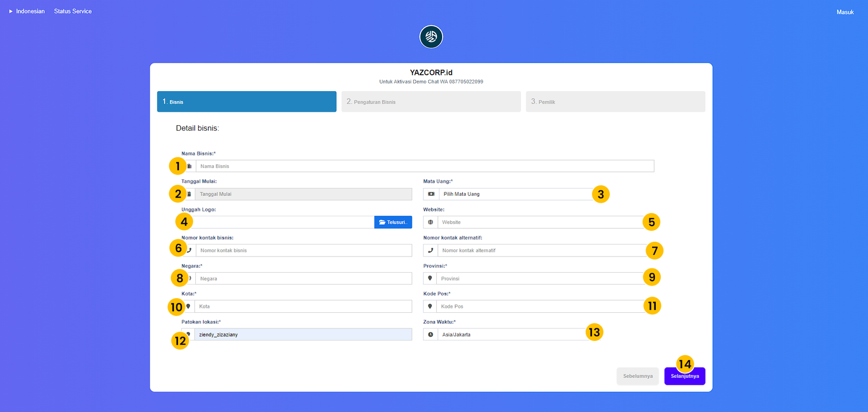Expand the Indonesian language selector
Image resolution: width=868 pixels, height=412 pixels.
coord(27,11)
